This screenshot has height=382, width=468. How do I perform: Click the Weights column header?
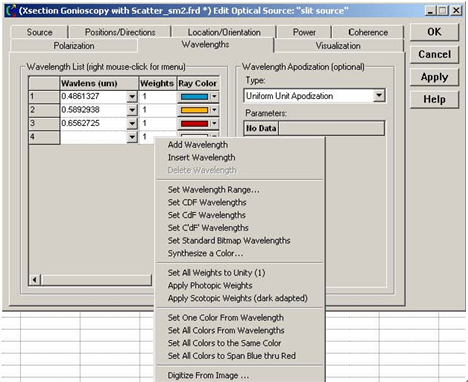[157, 83]
